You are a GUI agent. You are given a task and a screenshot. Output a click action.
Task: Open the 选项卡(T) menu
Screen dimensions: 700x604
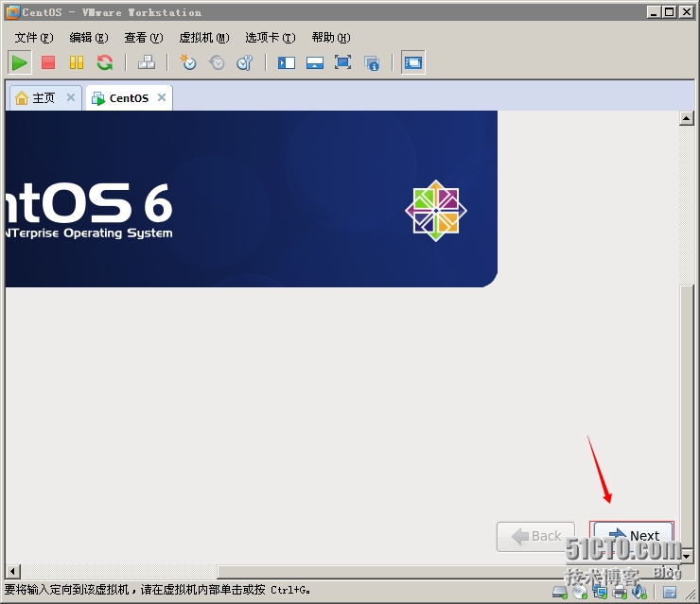point(271,38)
